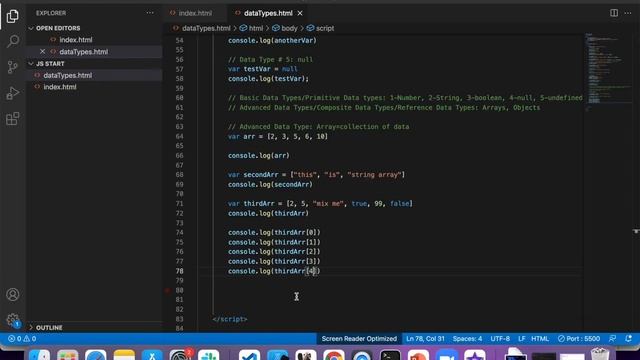Click Screen Reader Optimized in the status bar
The image size is (640, 360).
tap(359, 339)
